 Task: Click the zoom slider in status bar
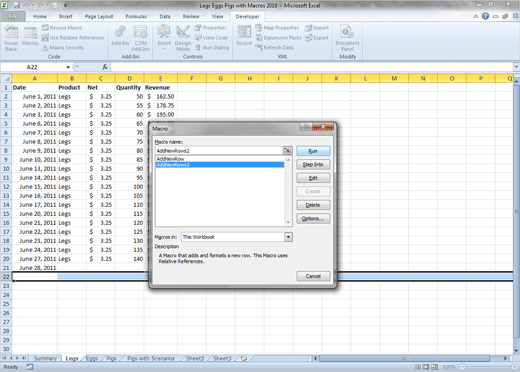pyautogui.click(x=487, y=367)
